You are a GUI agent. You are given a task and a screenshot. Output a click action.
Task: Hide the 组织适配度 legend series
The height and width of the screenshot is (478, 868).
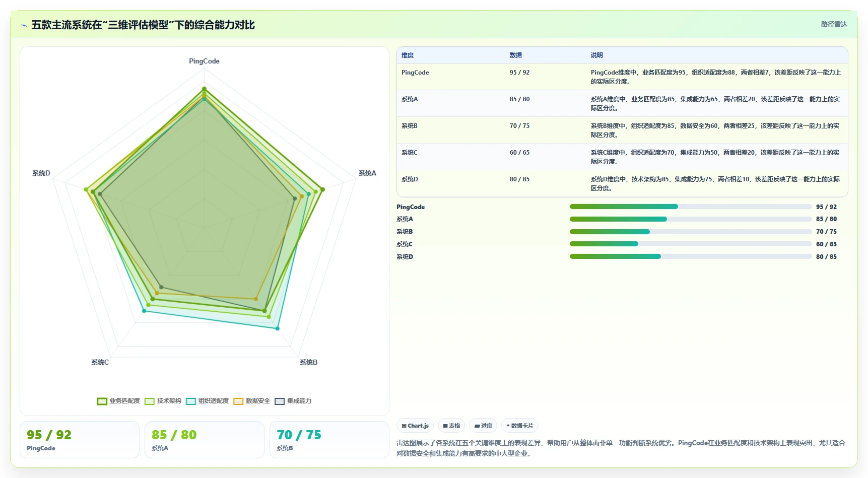pyautogui.click(x=207, y=401)
